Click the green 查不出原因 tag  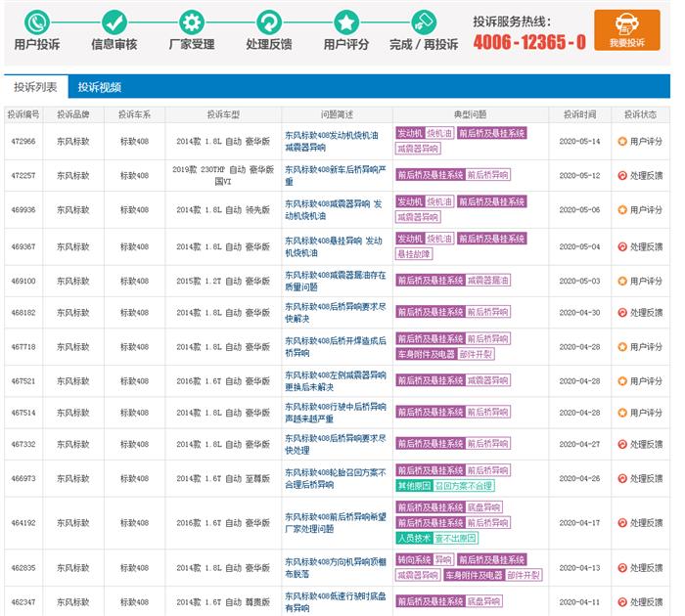coord(456,539)
